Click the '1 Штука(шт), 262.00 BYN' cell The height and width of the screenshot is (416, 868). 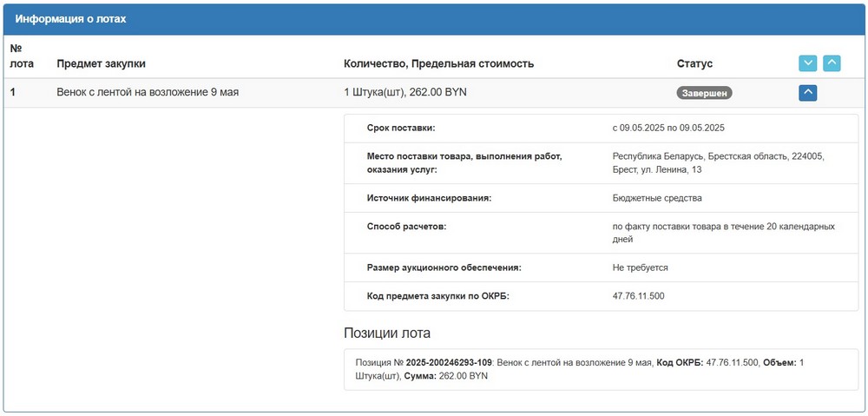(405, 92)
